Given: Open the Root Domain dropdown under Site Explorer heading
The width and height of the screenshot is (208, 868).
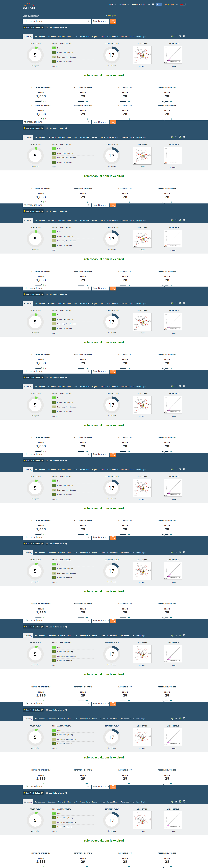Looking at the screenshot, I should pyautogui.click(x=101, y=21).
